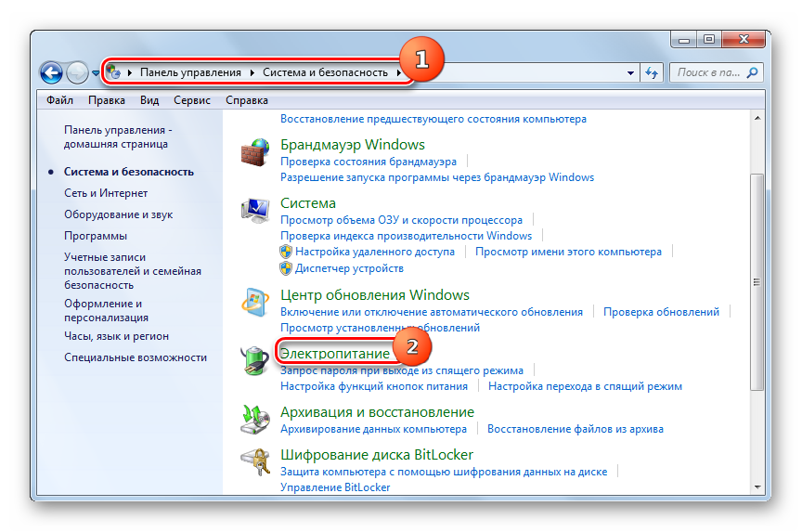Click the vertical scrollbar thumb
The image size is (802, 532).
(757, 282)
